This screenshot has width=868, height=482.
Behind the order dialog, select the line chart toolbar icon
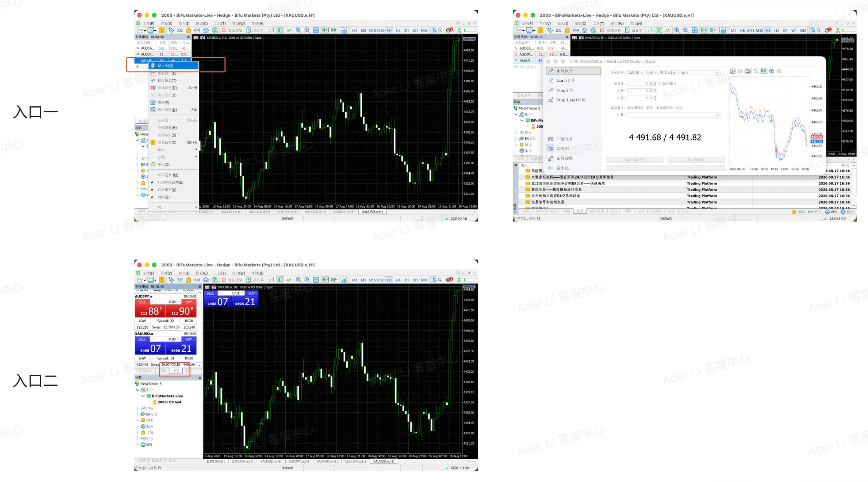[x=667, y=30]
